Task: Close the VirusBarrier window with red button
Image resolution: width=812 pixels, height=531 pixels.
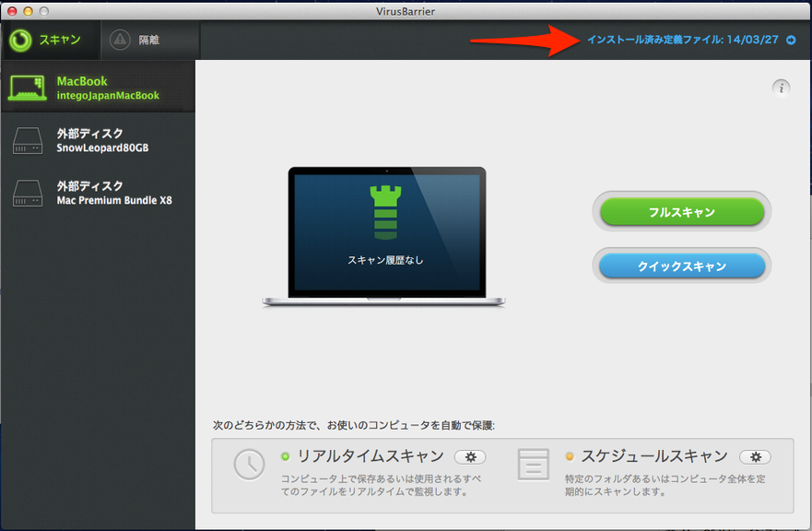Action: click(12, 11)
